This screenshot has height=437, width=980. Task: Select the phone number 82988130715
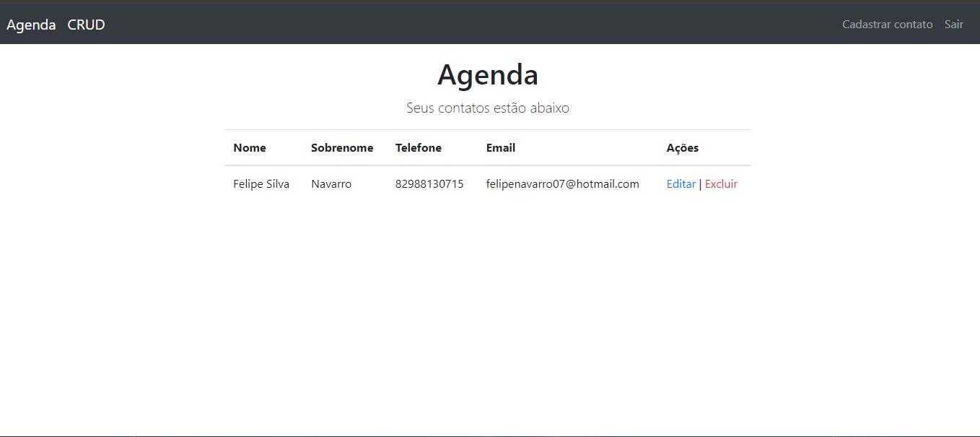click(x=429, y=183)
